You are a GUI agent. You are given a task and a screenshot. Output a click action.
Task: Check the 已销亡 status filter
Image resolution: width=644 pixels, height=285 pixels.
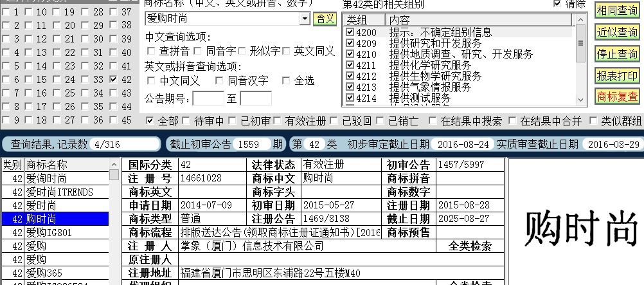[380, 120]
